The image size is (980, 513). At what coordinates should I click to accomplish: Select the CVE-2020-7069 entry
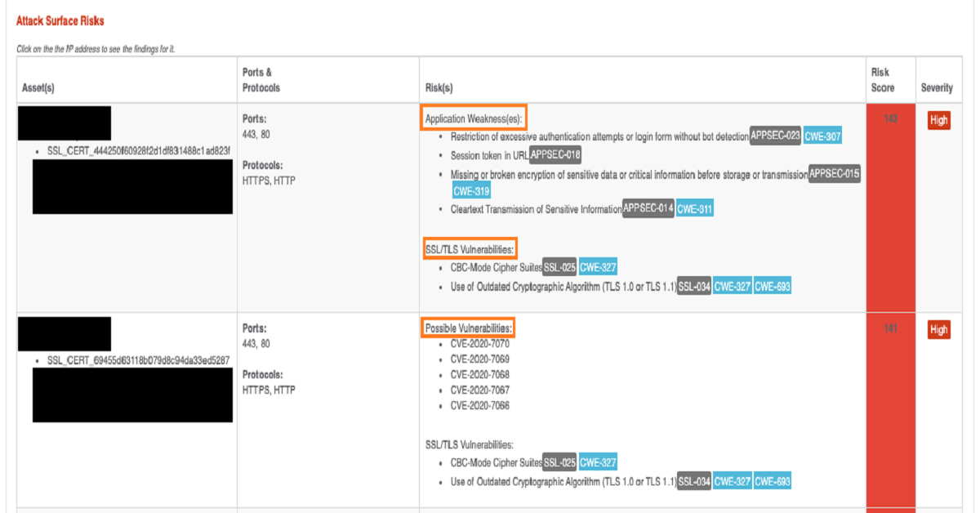click(x=479, y=359)
